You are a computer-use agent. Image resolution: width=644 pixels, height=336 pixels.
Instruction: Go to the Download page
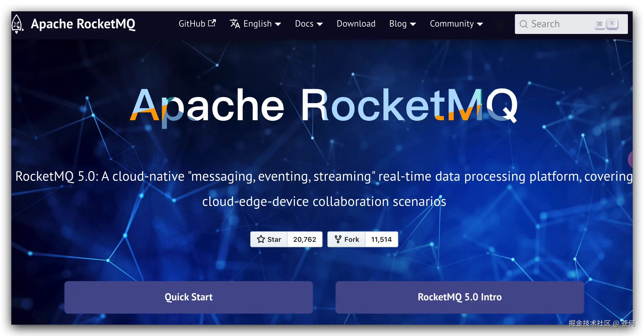[356, 24]
